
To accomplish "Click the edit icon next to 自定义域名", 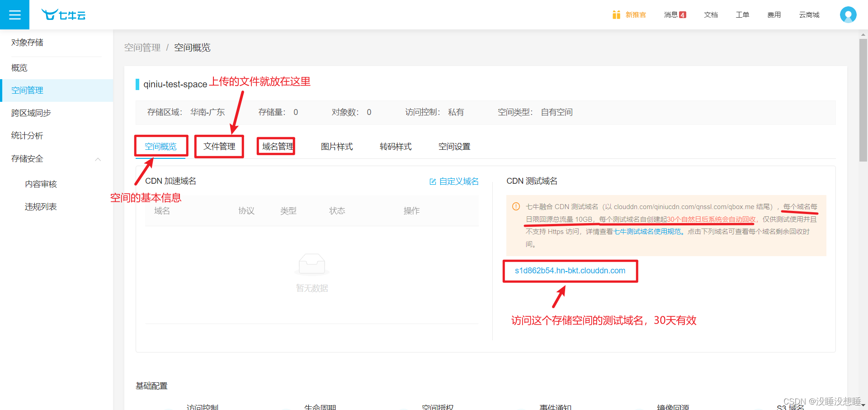I will pyautogui.click(x=433, y=181).
